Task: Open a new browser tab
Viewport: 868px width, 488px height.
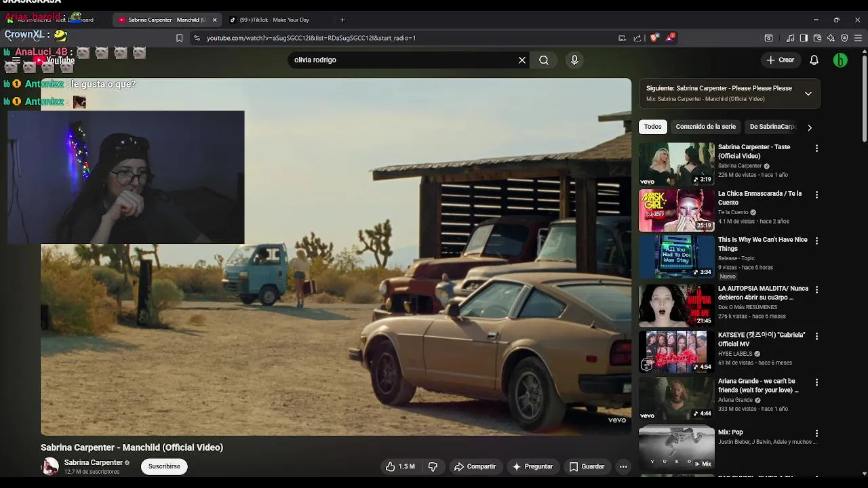Action: [x=342, y=20]
